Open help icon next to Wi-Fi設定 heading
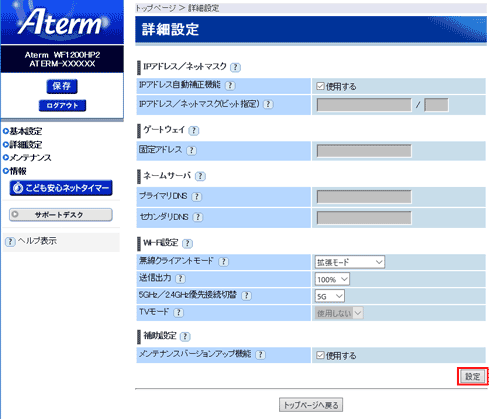This screenshot has height=419, width=500. click(x=187, y=243)
